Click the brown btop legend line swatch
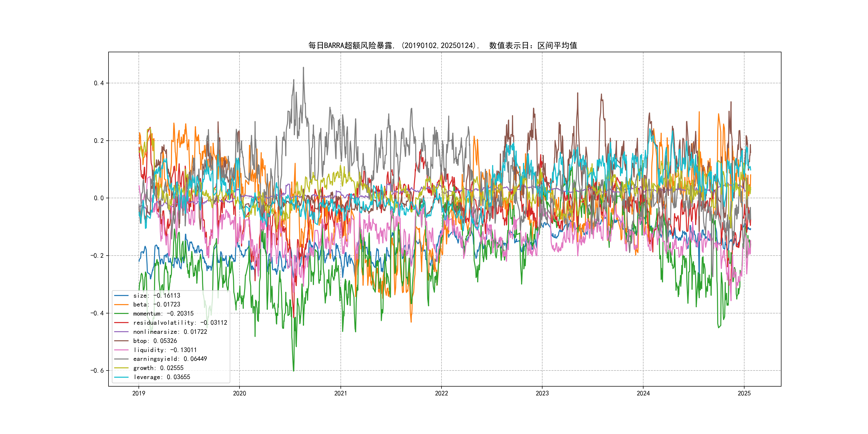The height and width of the screenshot is (434, 868). pyautogui.click(x=121, y=341)
